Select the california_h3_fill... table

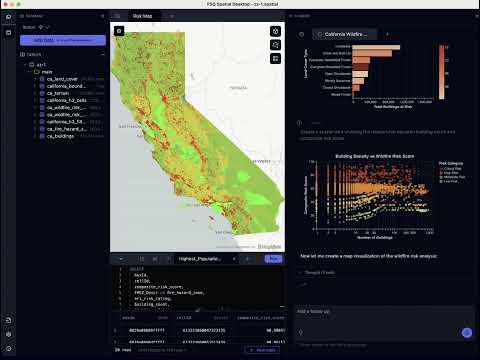click(66, 122)
